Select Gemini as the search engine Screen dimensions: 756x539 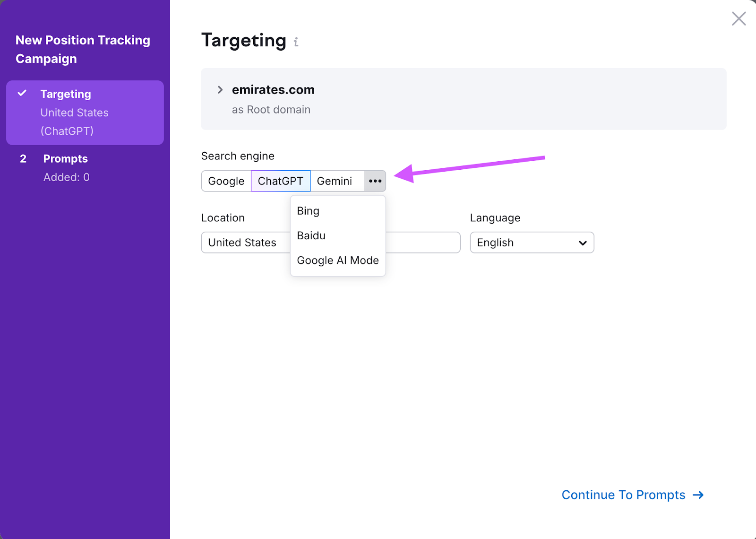coord(335,181)
